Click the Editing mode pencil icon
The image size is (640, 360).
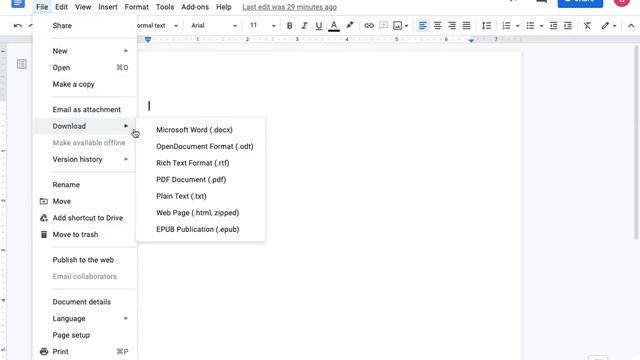point(605,26)
